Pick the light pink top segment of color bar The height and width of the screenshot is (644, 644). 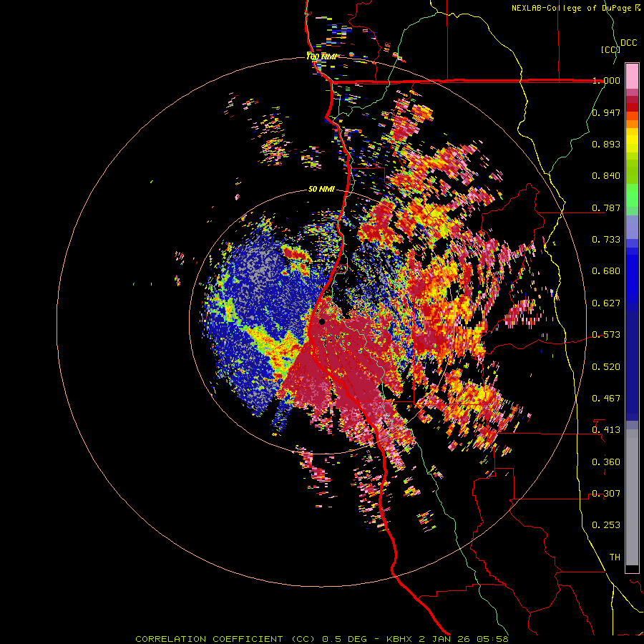[632, 76]
